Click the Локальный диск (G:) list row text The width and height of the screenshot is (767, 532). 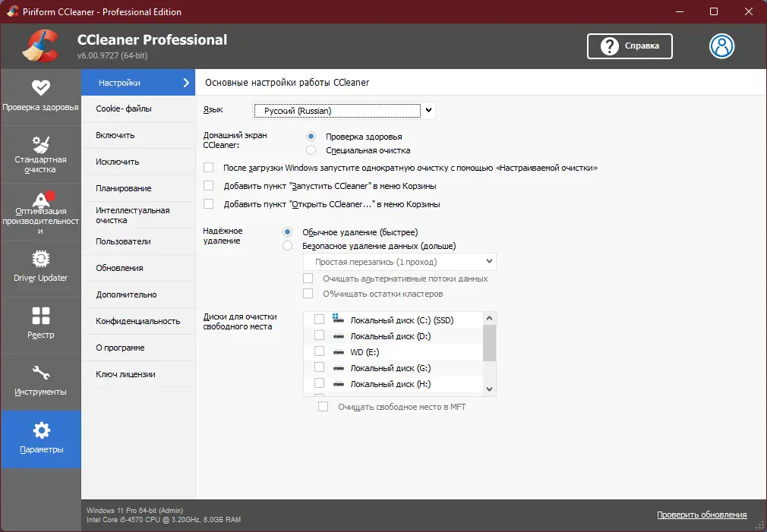point(390,368)
